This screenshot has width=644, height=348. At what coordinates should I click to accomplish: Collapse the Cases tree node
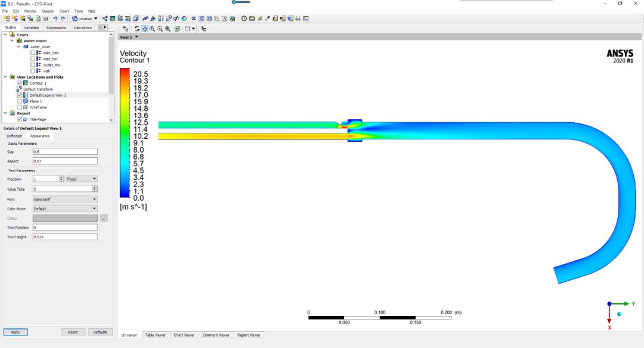5,35
